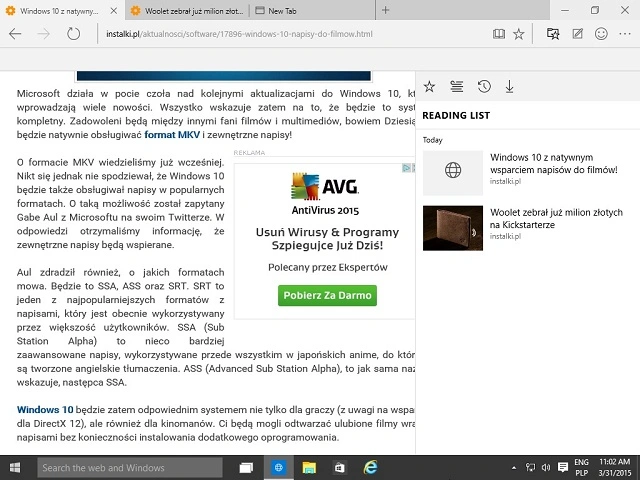Click the star icon in address bar

pyautogui.click(x=519, y=34)
